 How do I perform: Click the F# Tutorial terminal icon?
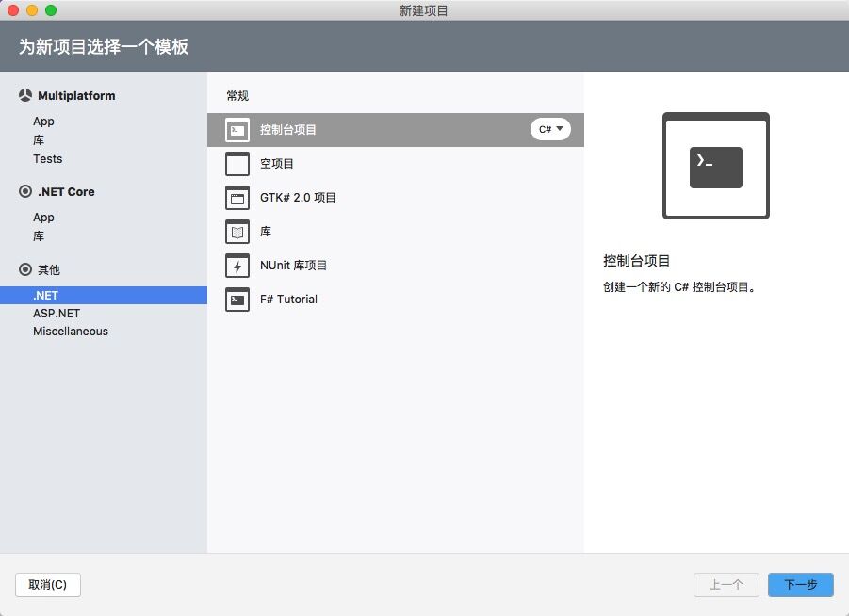click(x=237, y=300)
